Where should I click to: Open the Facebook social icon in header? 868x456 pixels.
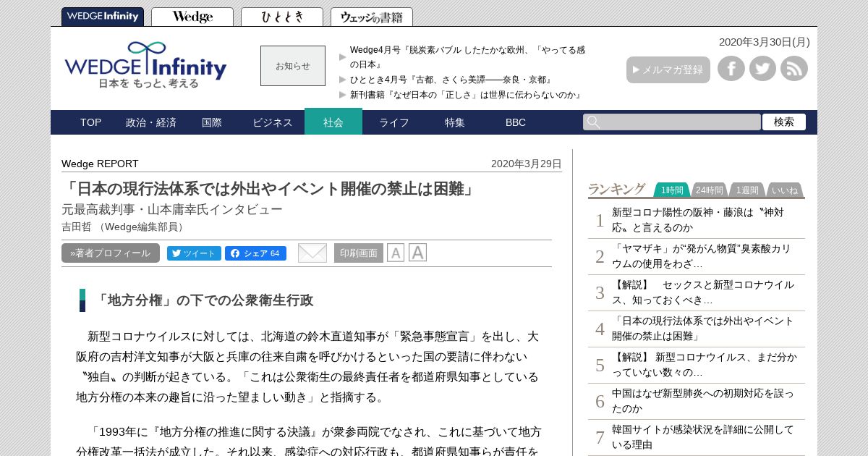point(731,69)
